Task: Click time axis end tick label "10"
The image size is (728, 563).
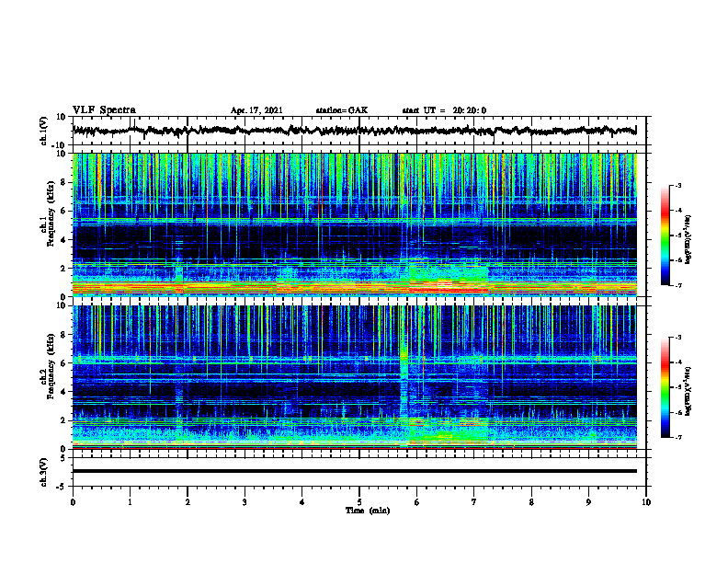Action: (646, 502)
